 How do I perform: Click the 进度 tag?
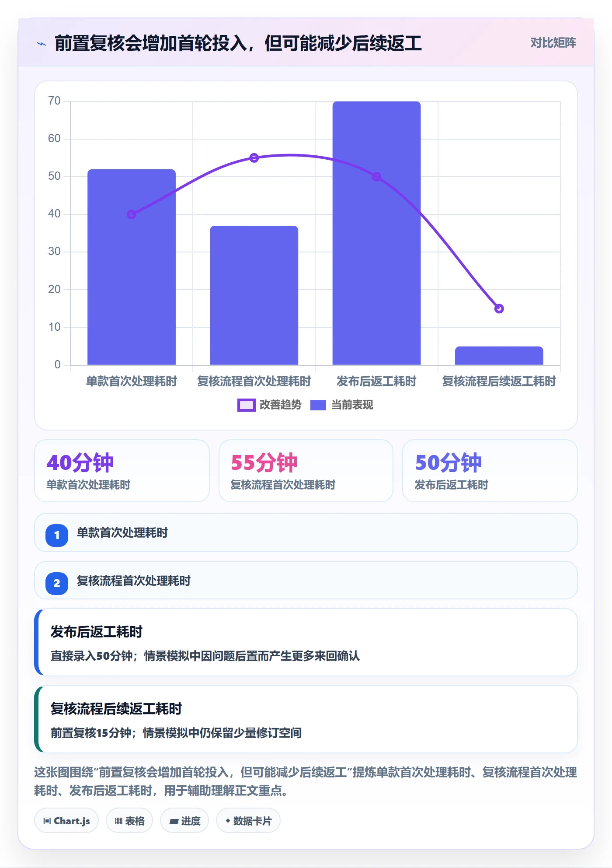coord(184,821)
